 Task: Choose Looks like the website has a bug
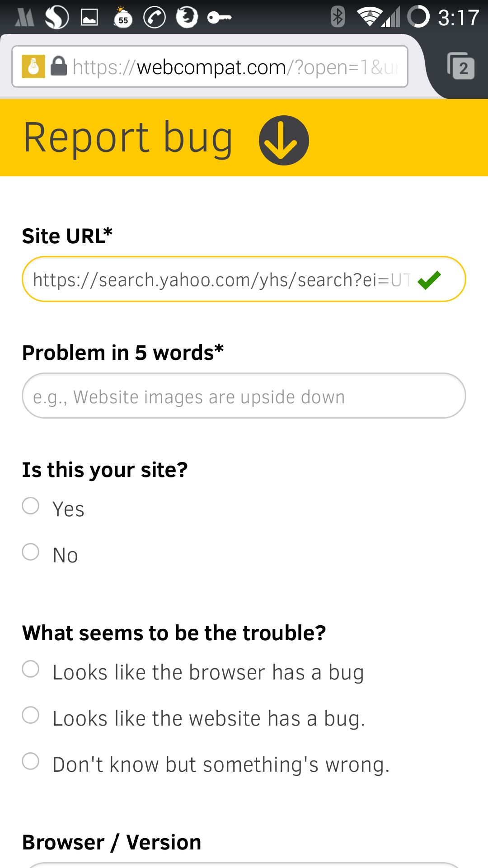pyautogui.click(x=31, y=715)
